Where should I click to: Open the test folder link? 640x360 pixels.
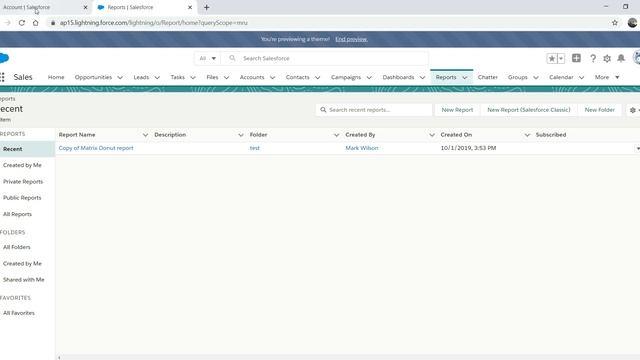coord(255,148)
